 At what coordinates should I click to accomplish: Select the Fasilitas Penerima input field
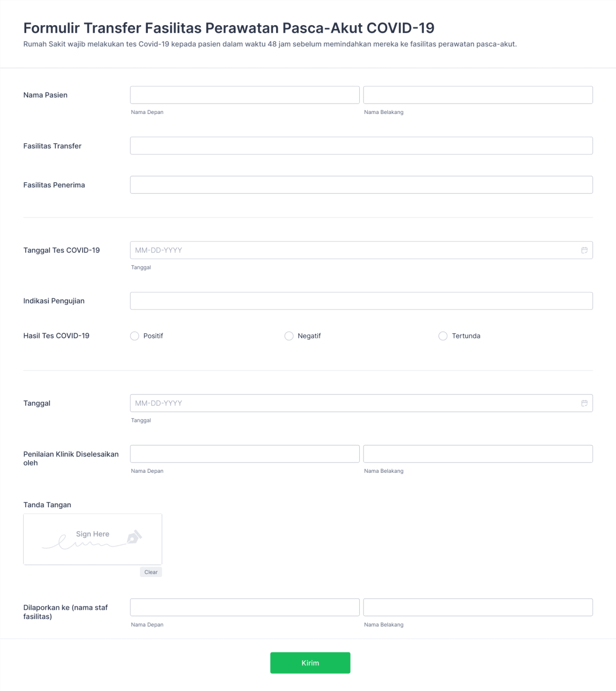(361, 184)
